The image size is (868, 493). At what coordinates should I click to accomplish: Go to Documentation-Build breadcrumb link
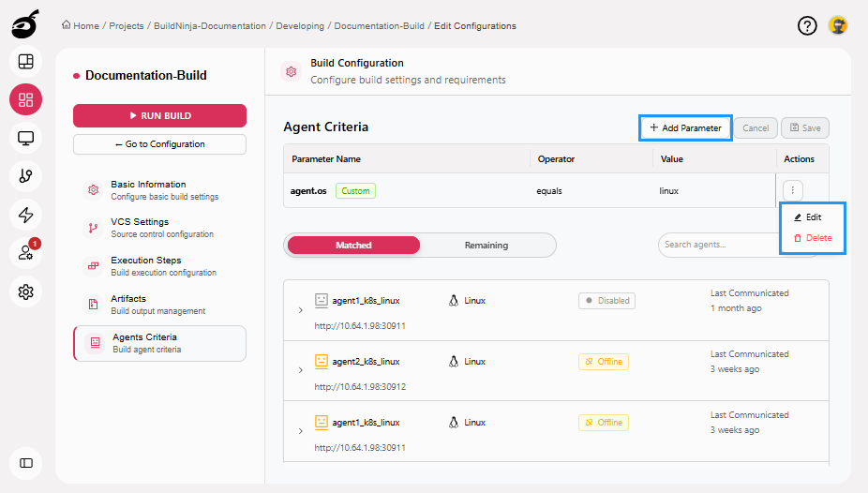[380, 26]
